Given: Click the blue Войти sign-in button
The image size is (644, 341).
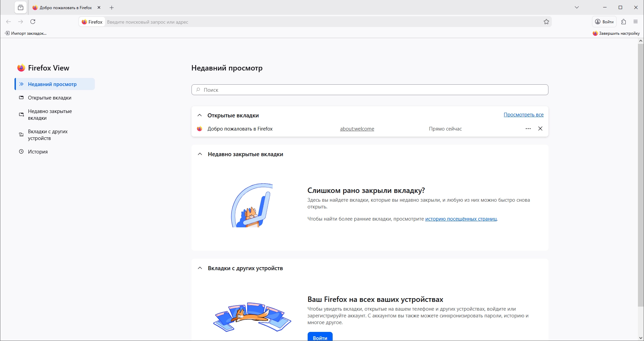Looking at the screenshot, I should click(320, 337).
